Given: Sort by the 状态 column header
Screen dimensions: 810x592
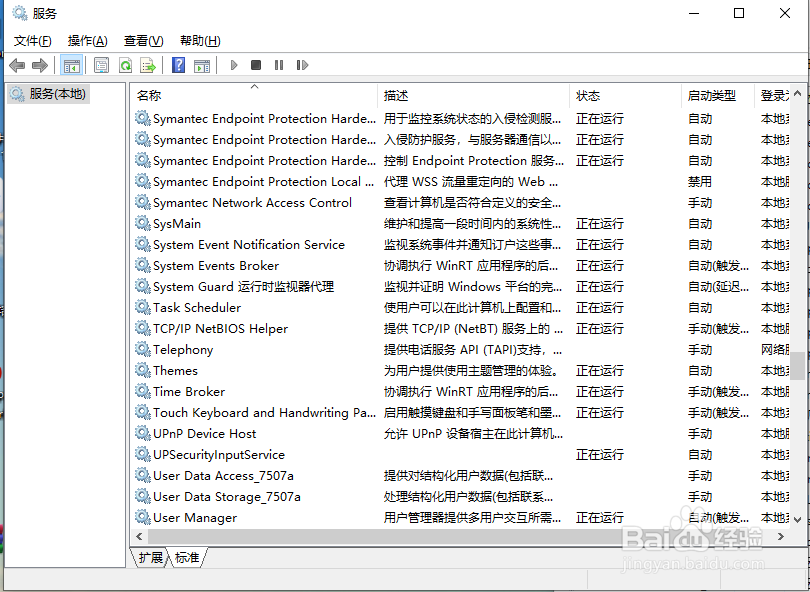Looking at the screenshot, I should click(x=626, y=96).
